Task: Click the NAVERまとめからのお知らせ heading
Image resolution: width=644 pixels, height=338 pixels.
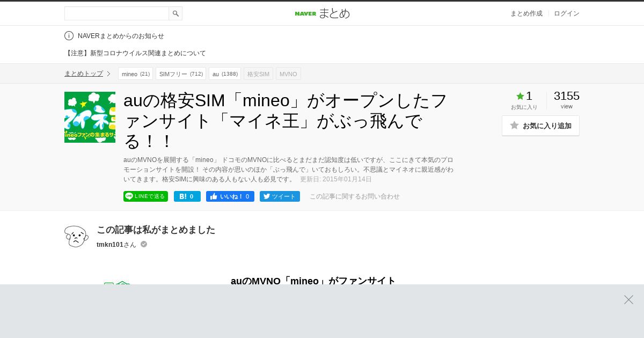Action: [x=121, y=36]
